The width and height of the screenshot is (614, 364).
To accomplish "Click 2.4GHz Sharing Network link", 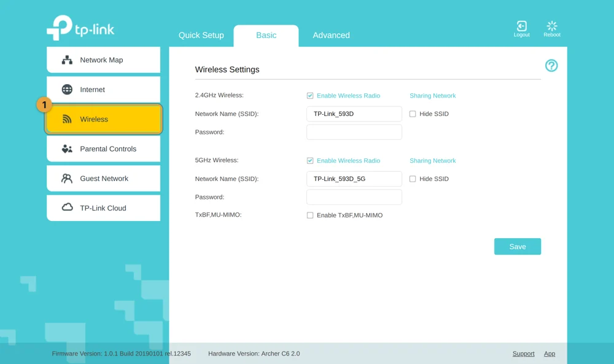I will pyautogui.click(x=433, y=96).
